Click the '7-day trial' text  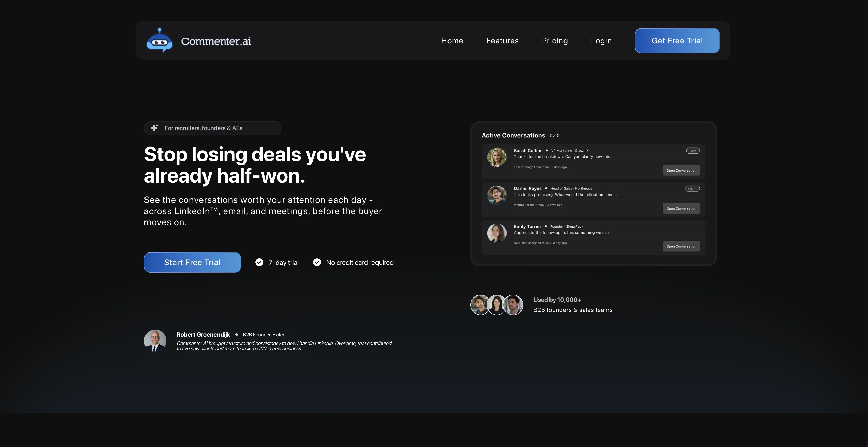coord(283,262)
